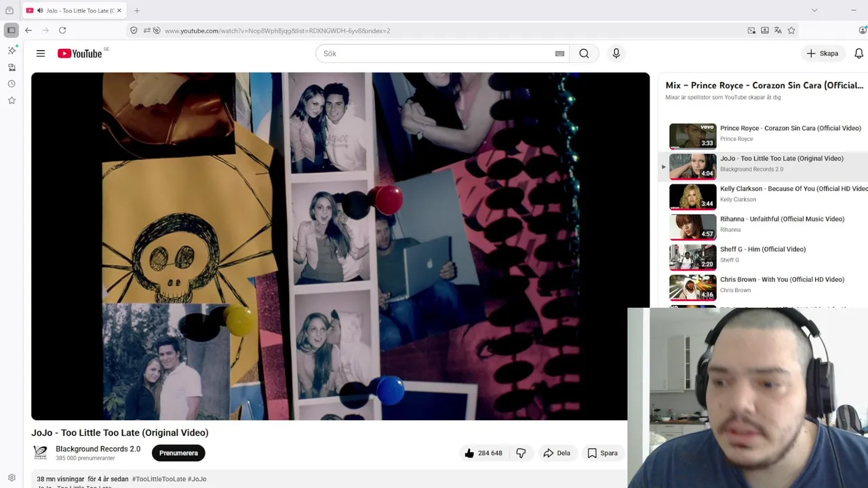
Task: Select Sheff G - Him playlist item
Action: (763, 249)
